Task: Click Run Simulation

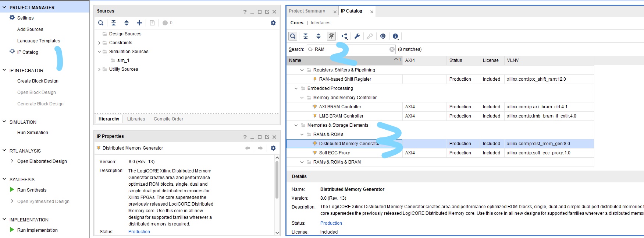Action: click(x=33, y=133)
